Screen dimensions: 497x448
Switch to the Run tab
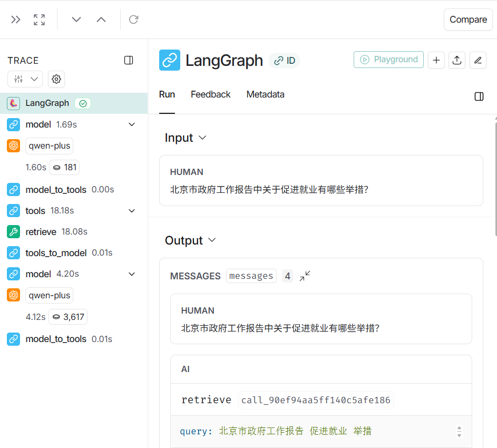click(167, 94)
